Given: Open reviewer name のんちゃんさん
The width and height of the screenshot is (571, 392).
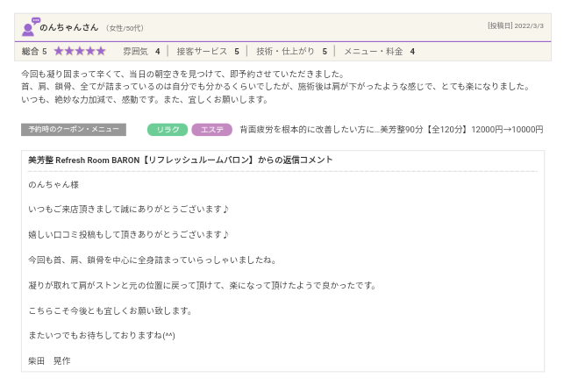Looking at the screenshot, I should (x=69, y=27).
